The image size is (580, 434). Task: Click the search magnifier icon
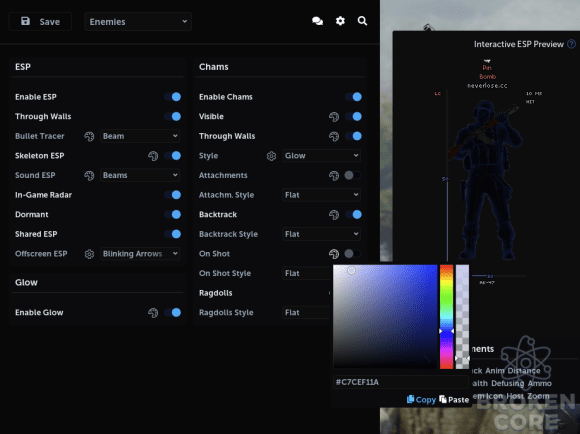pyautogui.click(x=362, y=21)
